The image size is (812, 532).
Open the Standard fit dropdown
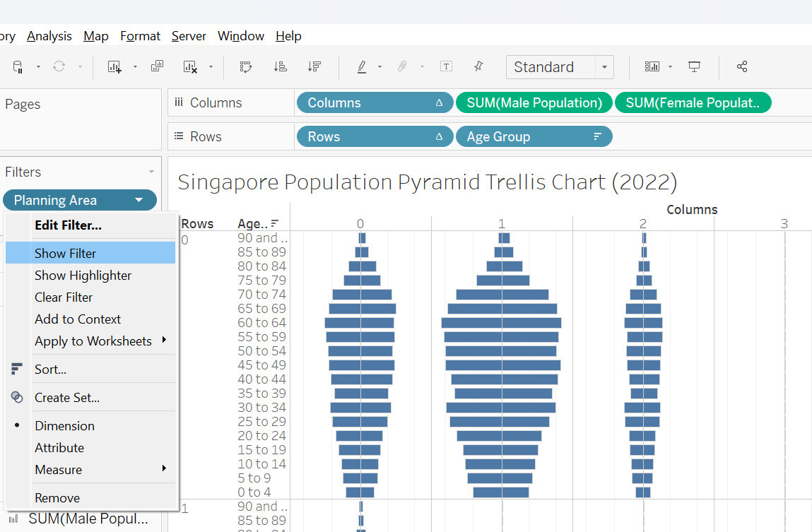tap(604, 67)
